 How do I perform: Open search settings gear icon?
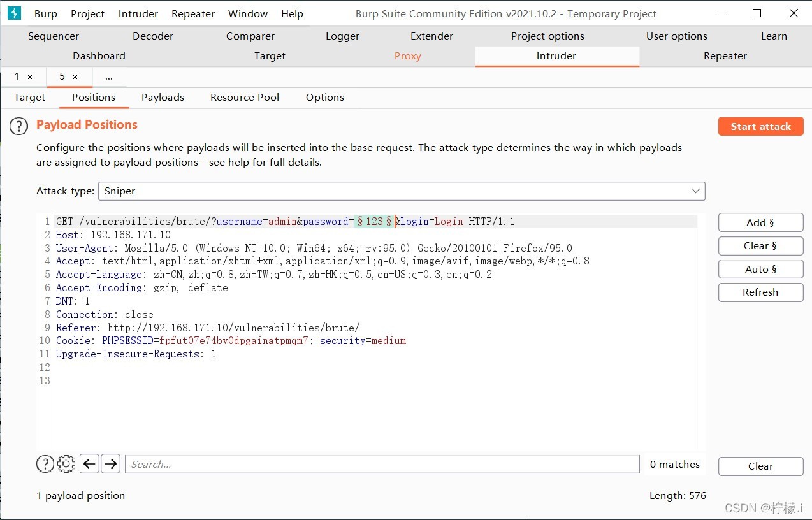pos(66,464)
